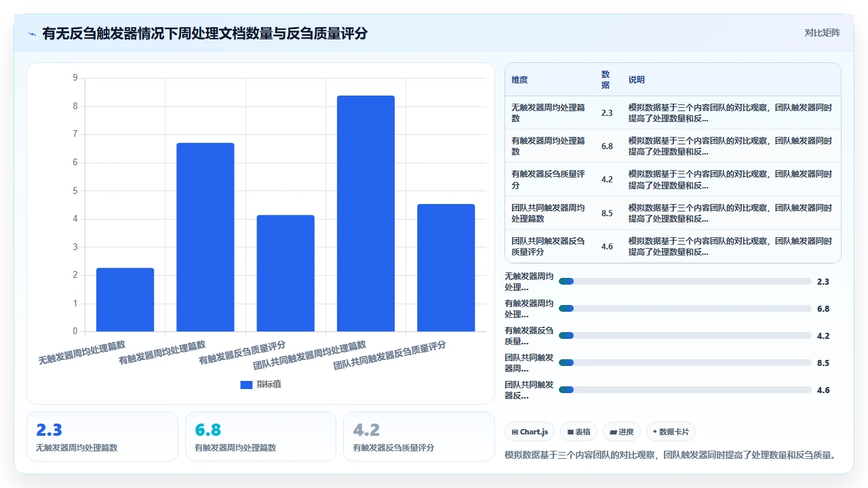Click the 对比矩阵 label in header

point(822,33)
